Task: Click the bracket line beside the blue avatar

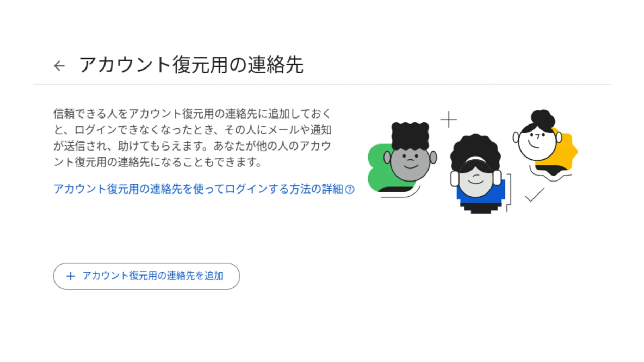Action: (x=509, y=193)
